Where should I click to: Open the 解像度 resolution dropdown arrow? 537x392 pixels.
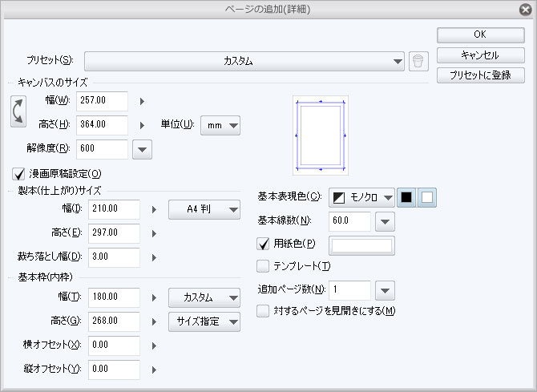[142, 149]
